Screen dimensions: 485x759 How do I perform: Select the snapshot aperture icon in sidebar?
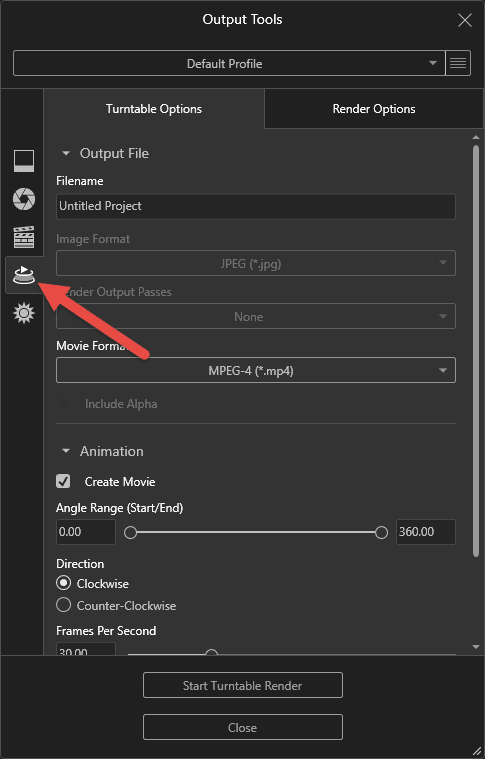point(24,199)
